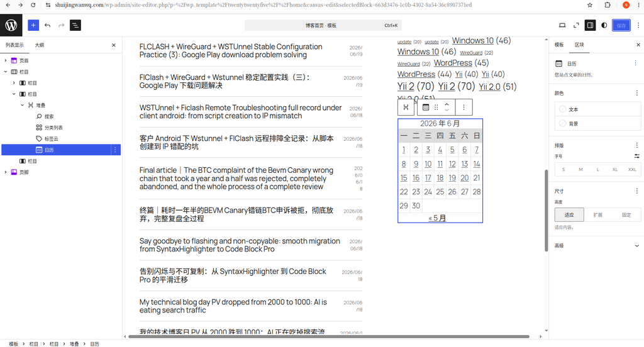Image resolution: width=644 pixels, height=347 pixels.
Task: Click the canvas horizontal scrollbar thumb
Action: pos(328,337)
